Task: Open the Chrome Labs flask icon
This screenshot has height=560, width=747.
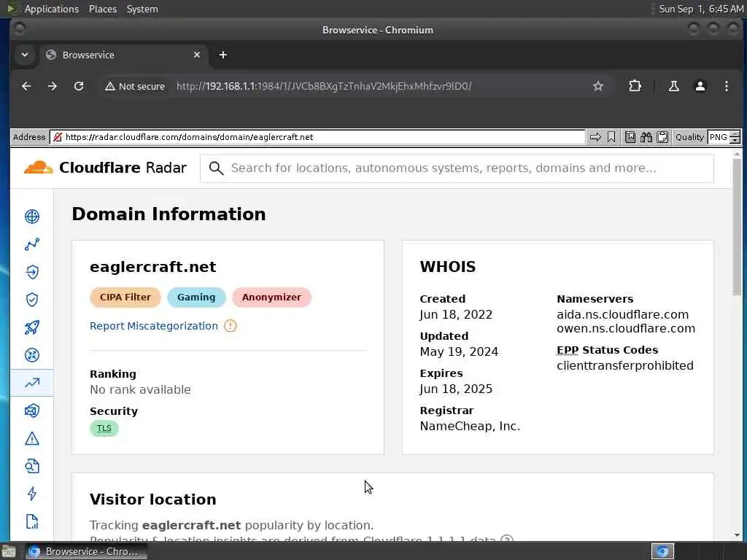Action: tap(673, 86)
